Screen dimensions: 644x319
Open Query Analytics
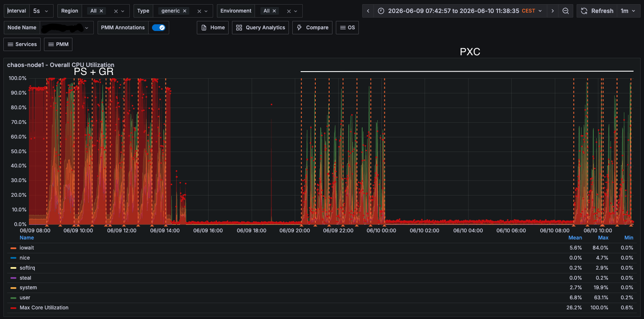coord(260,28)
